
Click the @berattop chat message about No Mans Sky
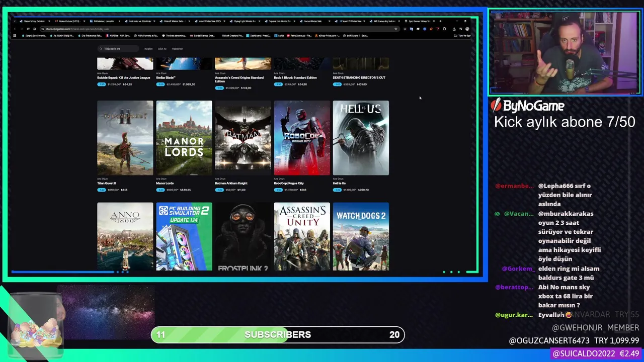(x=566, y=296)
